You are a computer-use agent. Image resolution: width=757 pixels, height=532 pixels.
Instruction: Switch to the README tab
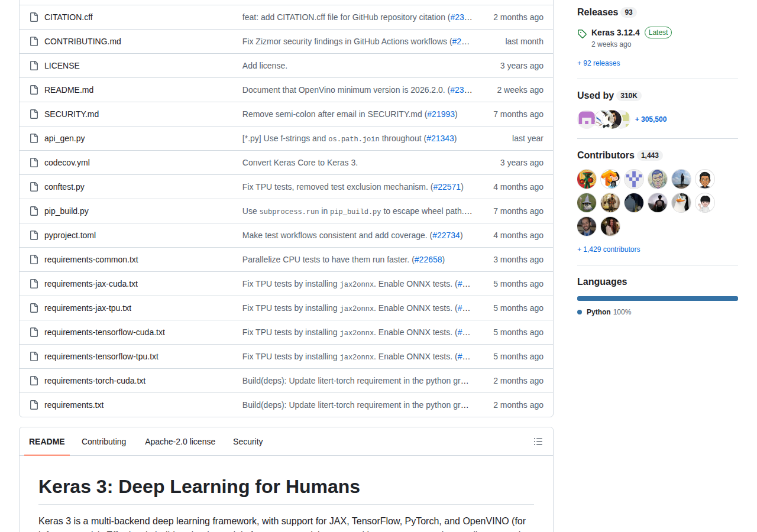[x=47, y=442]
